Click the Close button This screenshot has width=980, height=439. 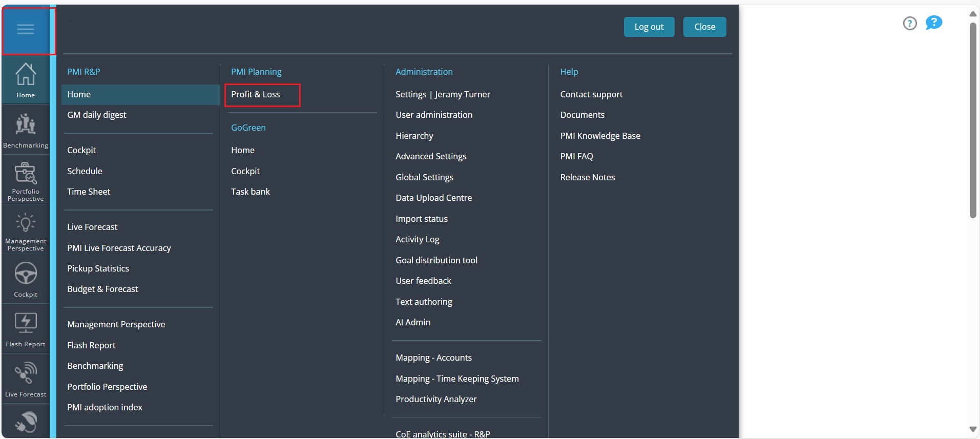(x=705, y=27)
